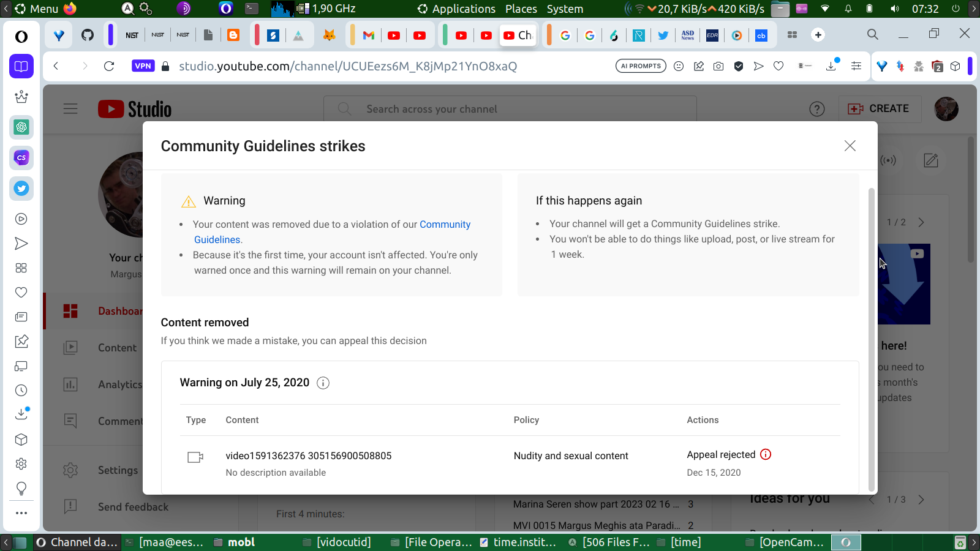Click the volume icon in system tray
Image resolution: width=980 pixels, height=551 pixels.
pos(895,9)
